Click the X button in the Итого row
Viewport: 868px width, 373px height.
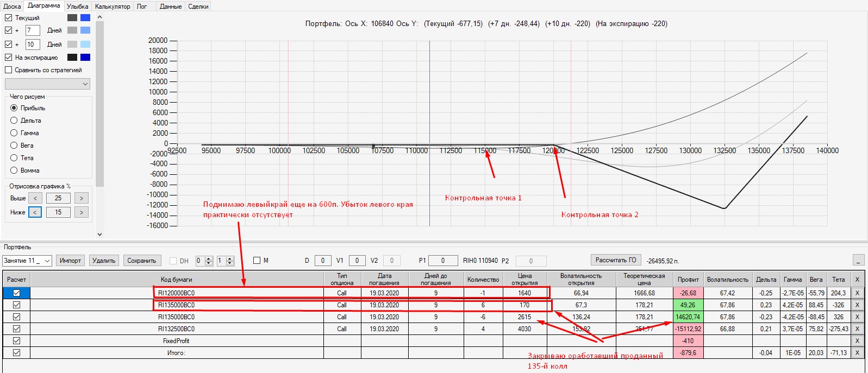tap(857, 353)
